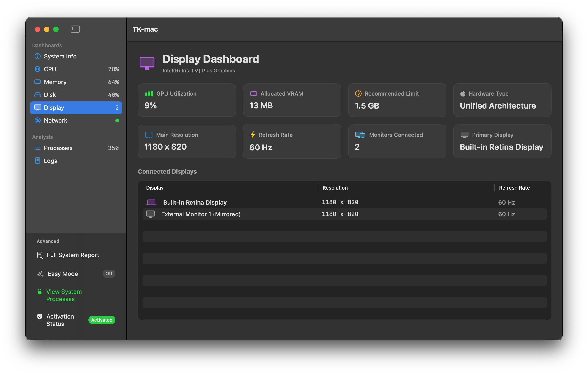Click the CPU dashboard icon in sidebar
Screen dimensions: 588x374
tap(37, 69)
